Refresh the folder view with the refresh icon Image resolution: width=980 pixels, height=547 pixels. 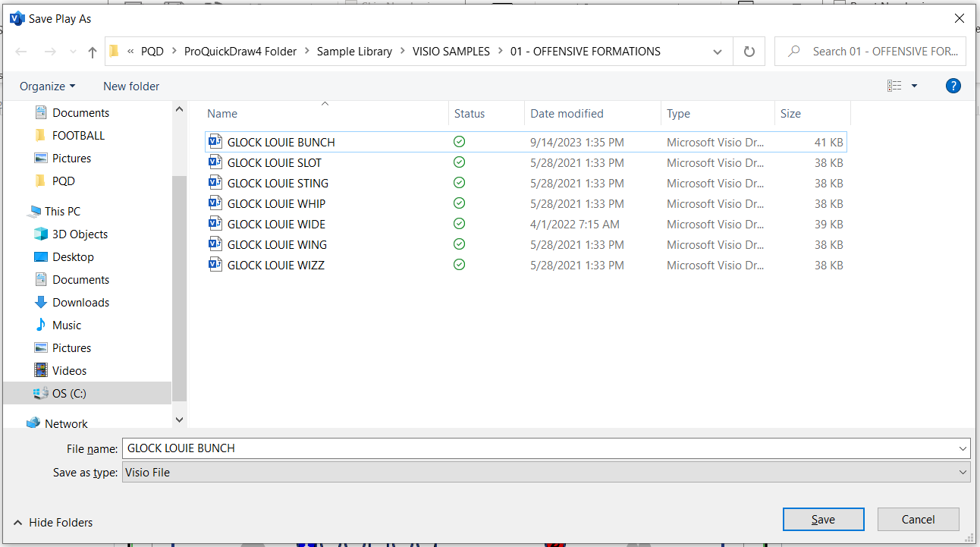tap(749, 51)
